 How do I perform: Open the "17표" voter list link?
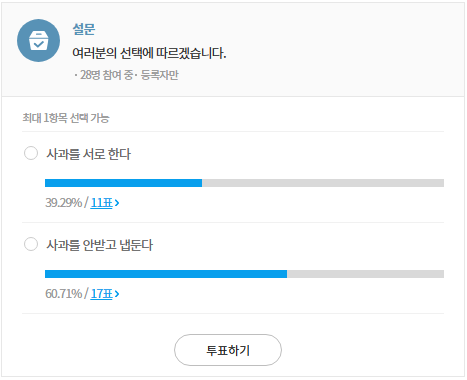pos(101,294)
